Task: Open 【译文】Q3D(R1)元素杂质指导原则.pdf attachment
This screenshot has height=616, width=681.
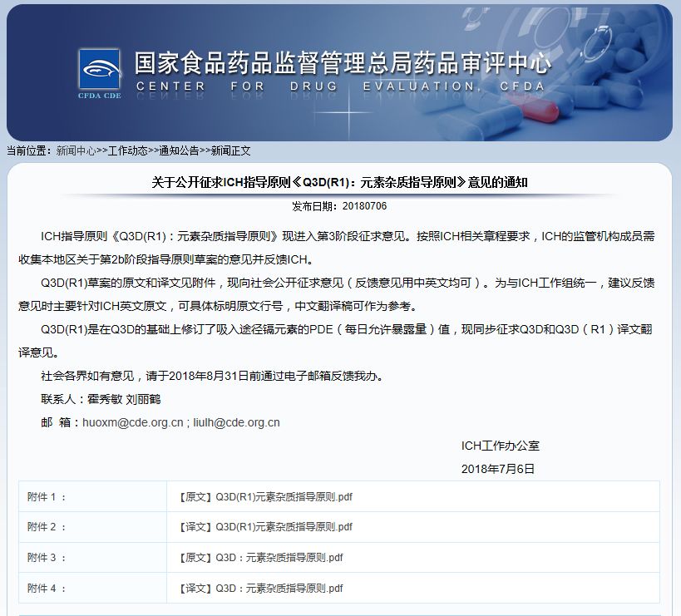Action: pyautogui.click(x=265, y=526)
